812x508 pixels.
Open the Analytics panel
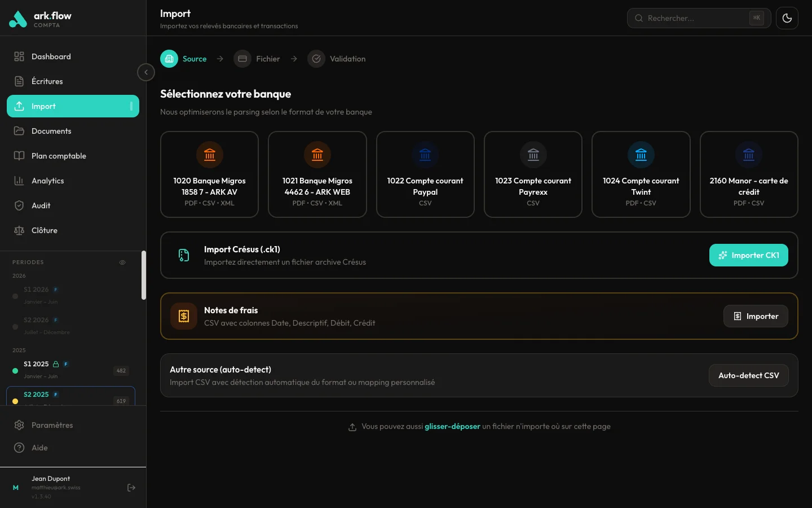tap(47, 181)
